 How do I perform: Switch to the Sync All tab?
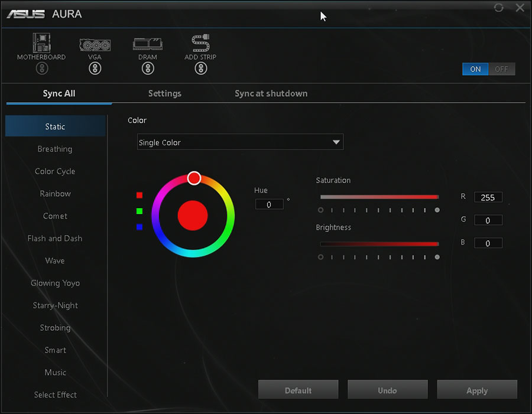click(x=59, y=93)
